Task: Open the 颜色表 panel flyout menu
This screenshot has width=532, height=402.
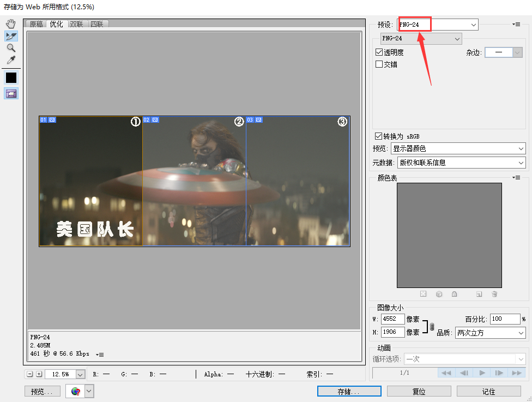Action: (516, 178)
